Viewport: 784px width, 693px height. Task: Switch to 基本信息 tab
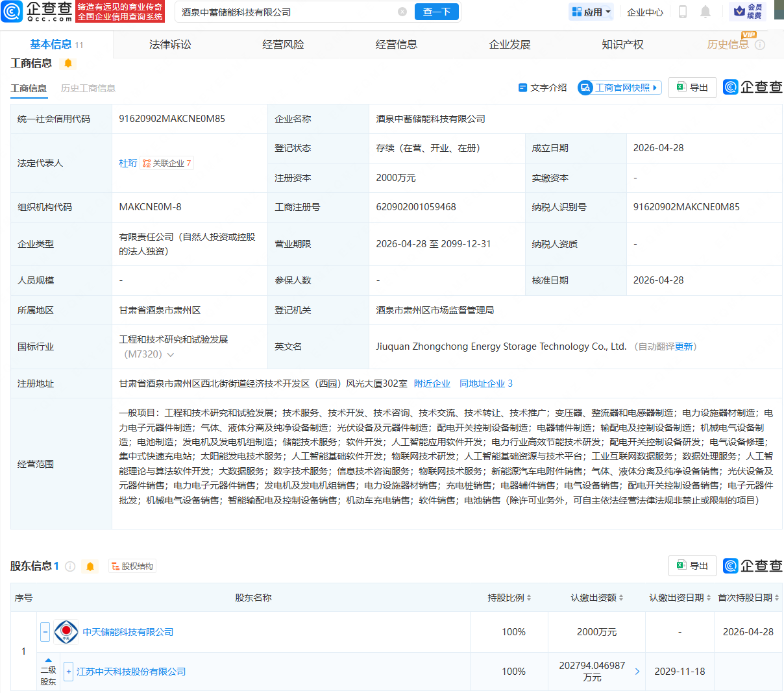(56, 44)
